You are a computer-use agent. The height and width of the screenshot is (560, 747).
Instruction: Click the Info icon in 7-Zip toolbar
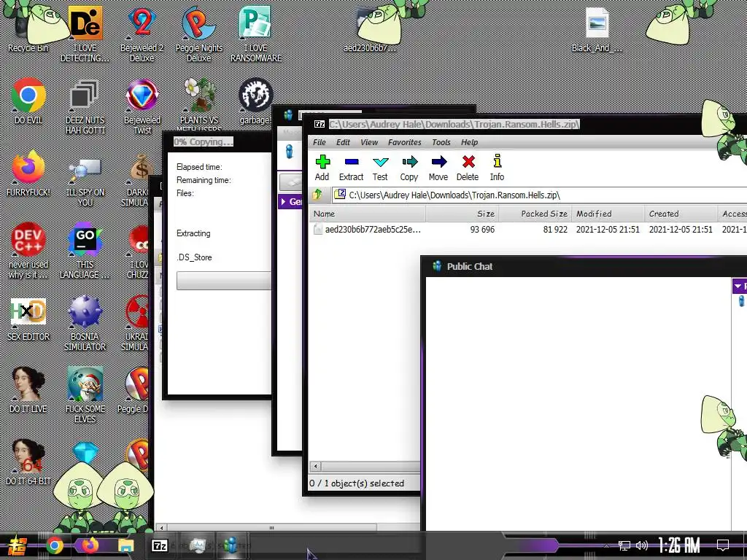[497, 168]
